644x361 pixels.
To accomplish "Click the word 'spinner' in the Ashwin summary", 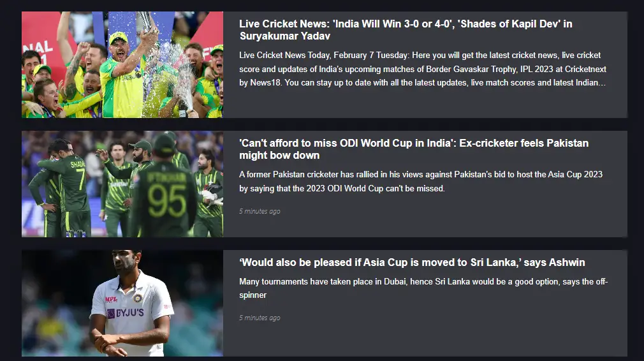I will (x=253, y=295).
